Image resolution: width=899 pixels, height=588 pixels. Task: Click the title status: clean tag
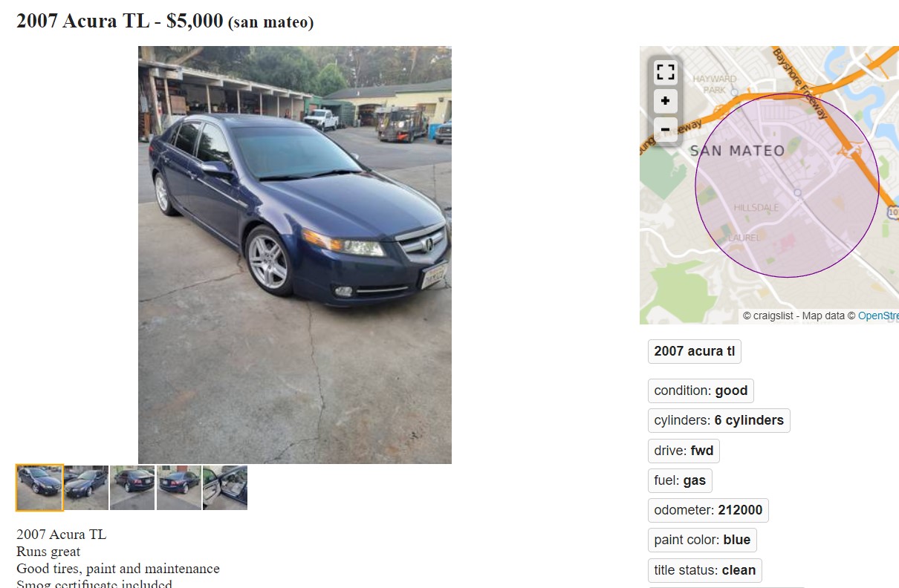point(705,570)
